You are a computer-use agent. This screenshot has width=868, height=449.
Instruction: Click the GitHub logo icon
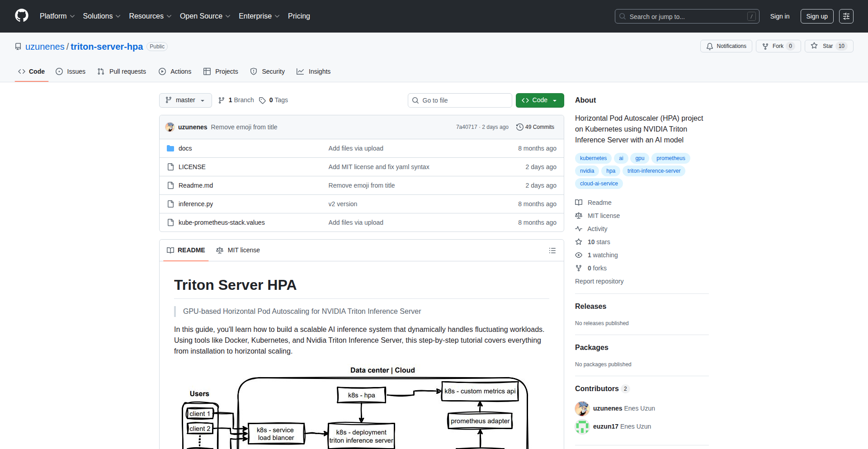pyautogui.click(x=22, y=16)
